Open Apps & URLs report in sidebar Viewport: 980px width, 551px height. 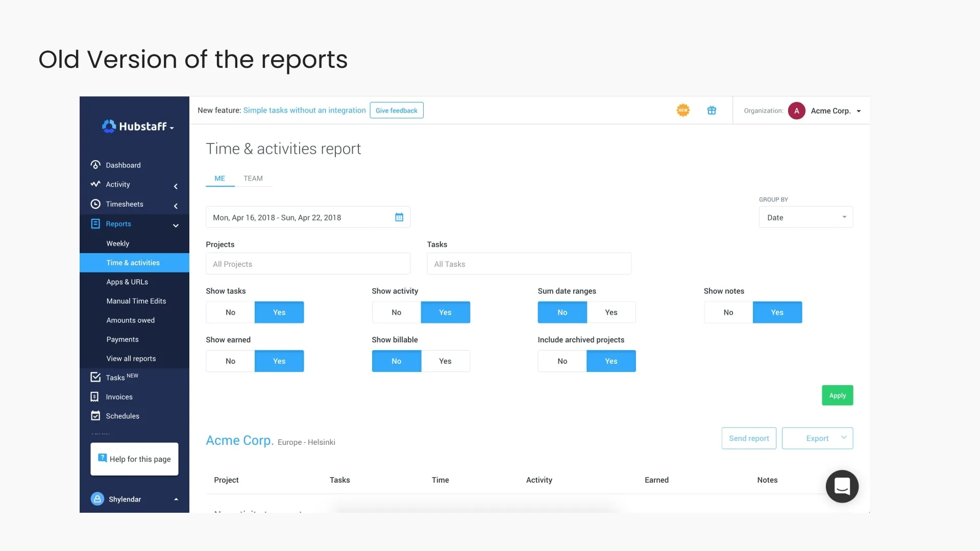tap(127, 282)
